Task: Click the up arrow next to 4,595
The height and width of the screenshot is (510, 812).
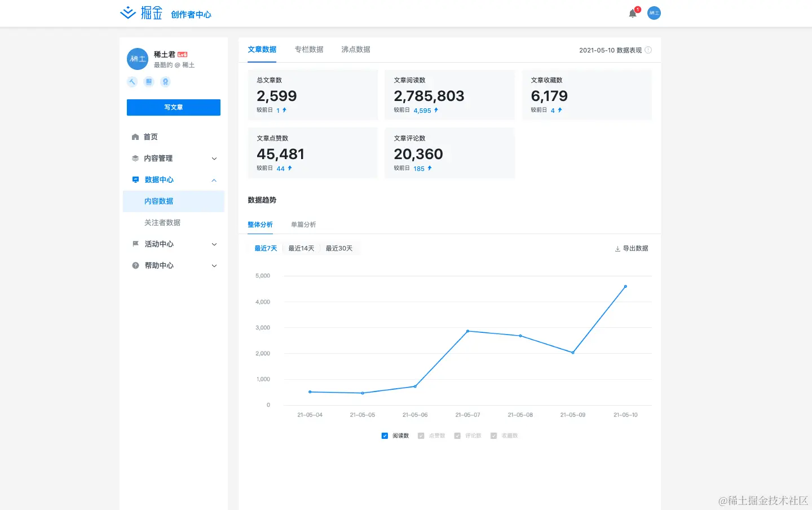Action: (436, 111)
